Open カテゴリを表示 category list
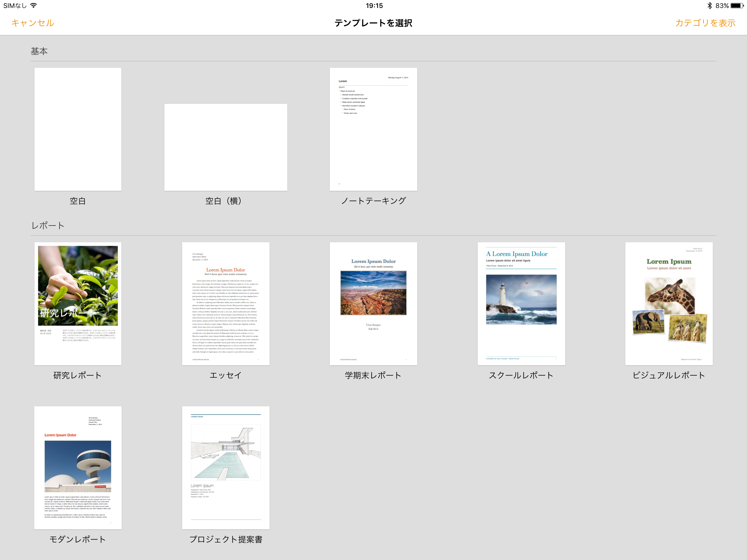Screen dimensions: 747x560 click(x=705, y=23)
